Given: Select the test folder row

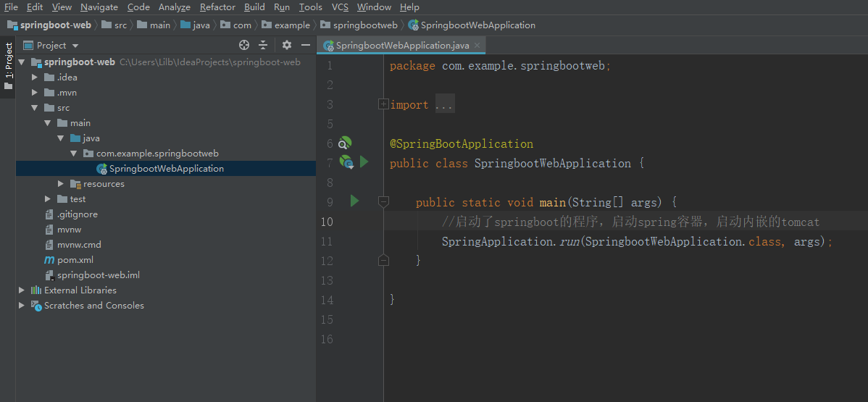Looking at the screenshot, I should (166, 198).
